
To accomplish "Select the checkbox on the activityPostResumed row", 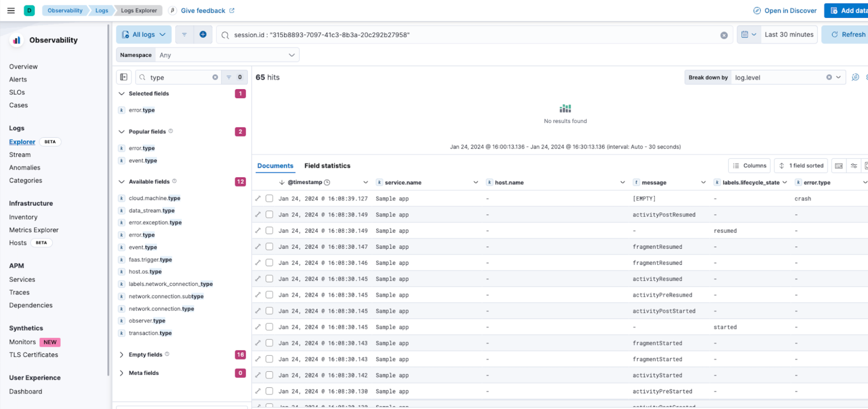I will coord(269,214).
